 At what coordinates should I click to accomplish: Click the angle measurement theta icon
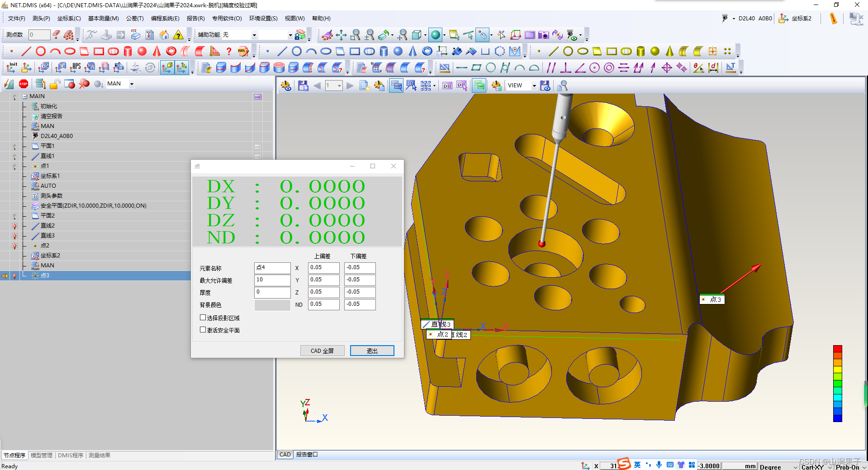pos(699,67)
